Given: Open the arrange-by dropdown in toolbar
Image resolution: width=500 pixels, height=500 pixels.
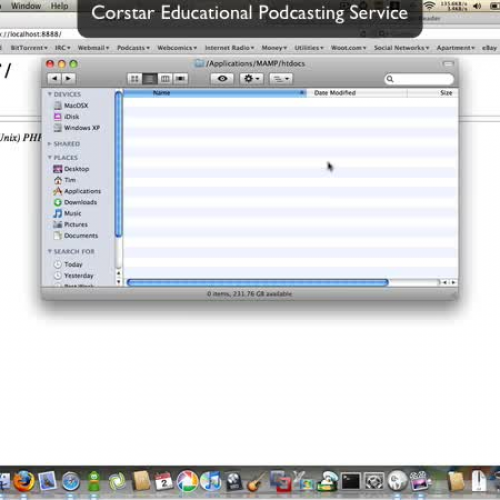Looking at the screenshot, I should point(281,79).
